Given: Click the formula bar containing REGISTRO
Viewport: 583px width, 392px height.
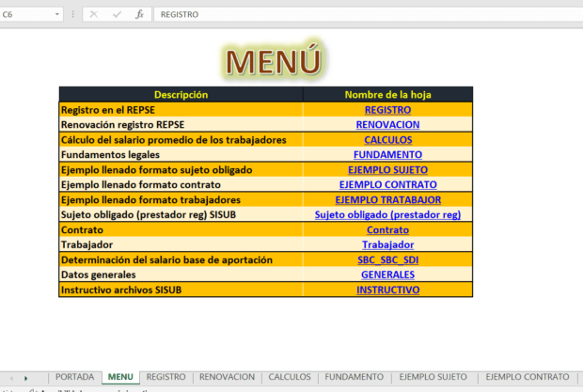Looking at the screenshot, I should (367, 15).
